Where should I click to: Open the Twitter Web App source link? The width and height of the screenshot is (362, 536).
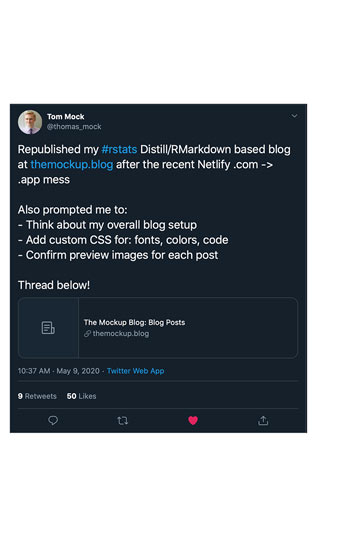(135, 371)
